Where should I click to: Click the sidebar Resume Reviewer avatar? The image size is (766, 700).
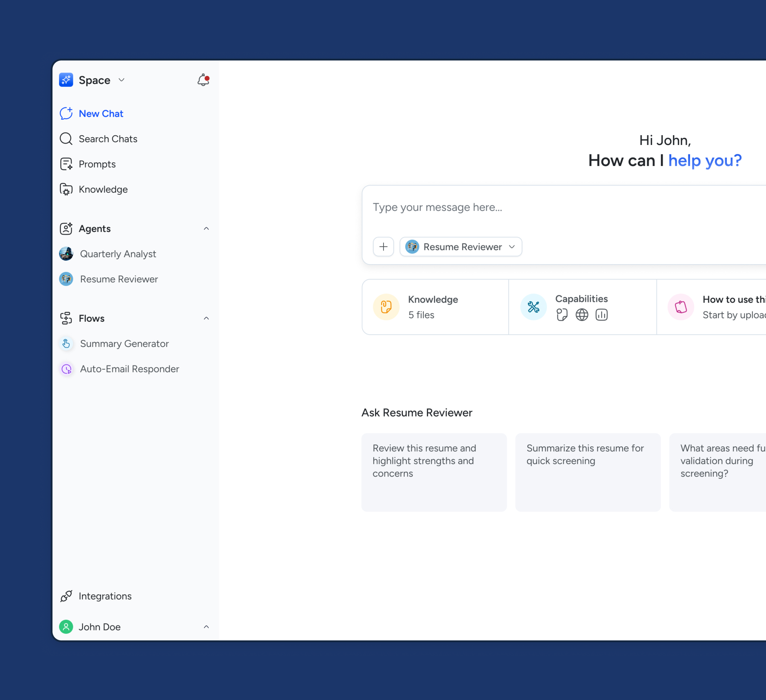(x=66, y=279)
